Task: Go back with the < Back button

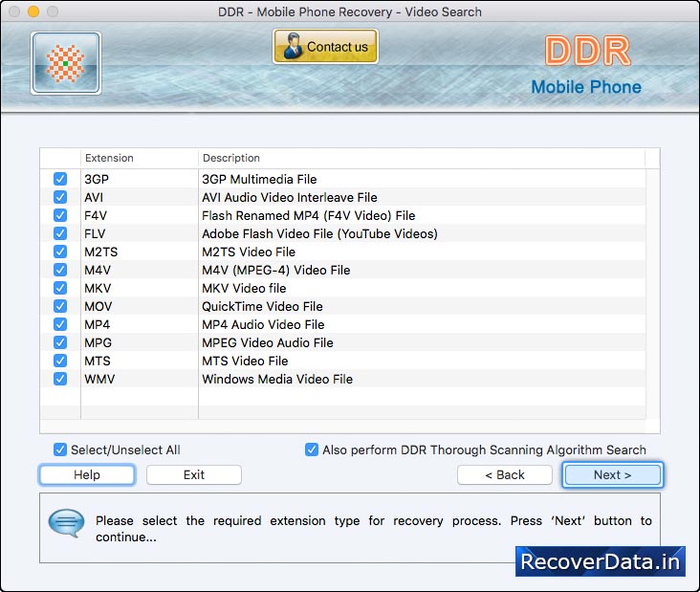Action: click(505, 474)
